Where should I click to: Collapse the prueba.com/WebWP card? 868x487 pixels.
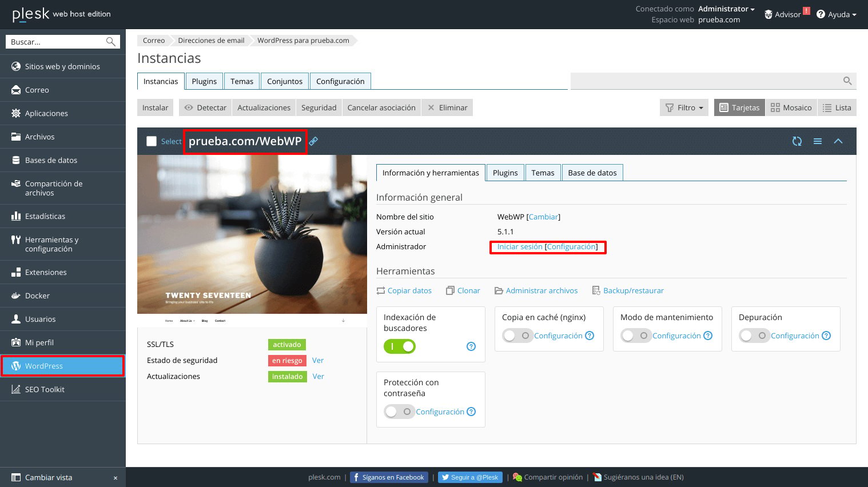click(838, 141)
